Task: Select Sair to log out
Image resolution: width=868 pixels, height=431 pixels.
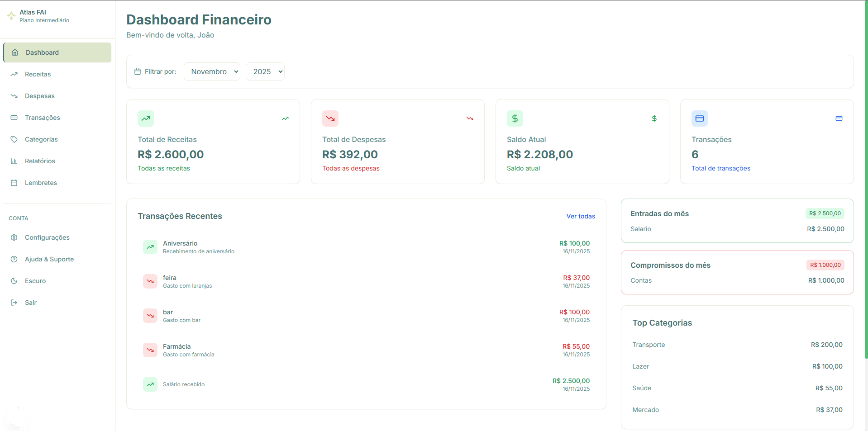Action: (14, 303)
